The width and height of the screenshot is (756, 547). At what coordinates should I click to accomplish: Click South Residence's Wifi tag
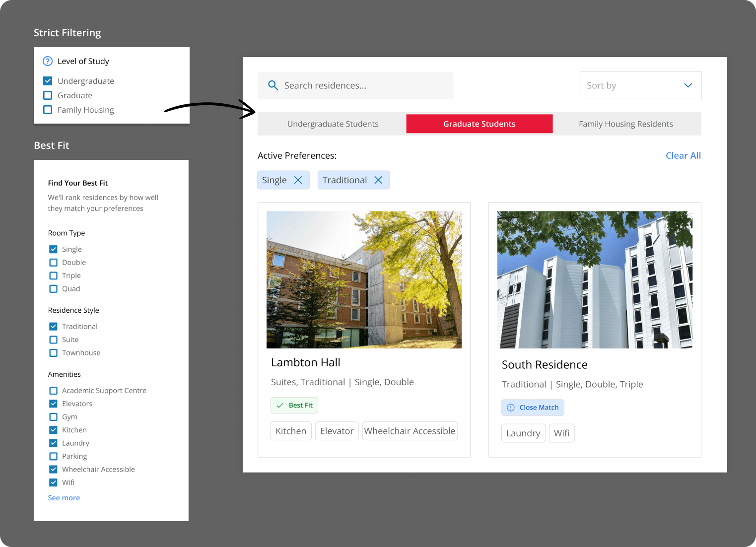click(x=561, y=433)
